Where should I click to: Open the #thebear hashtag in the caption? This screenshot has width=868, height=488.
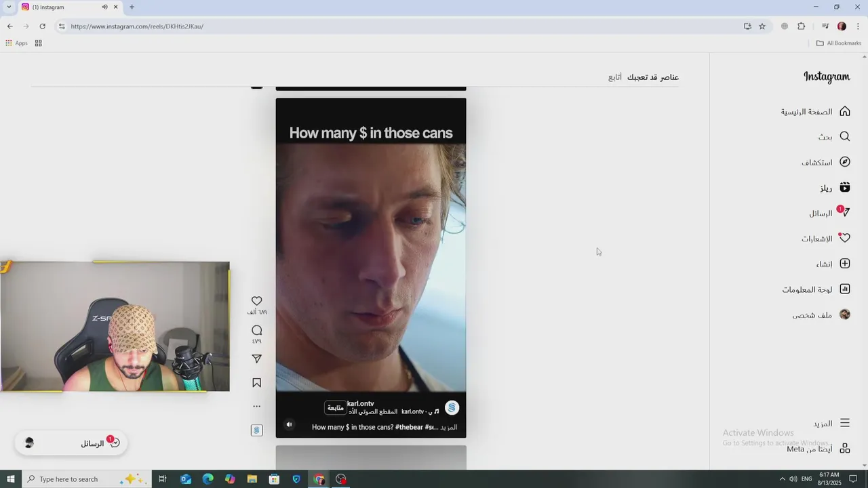click(410, 428)
